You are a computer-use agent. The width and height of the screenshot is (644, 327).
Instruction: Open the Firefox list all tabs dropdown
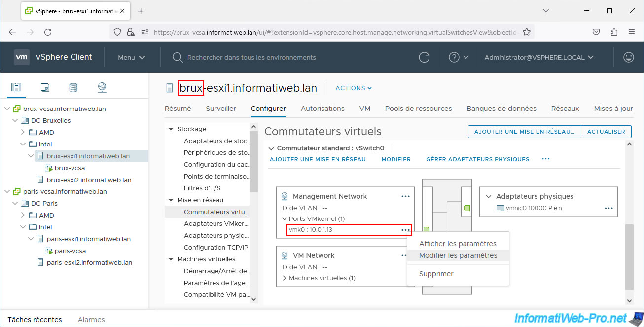click(x=546, y=11)
